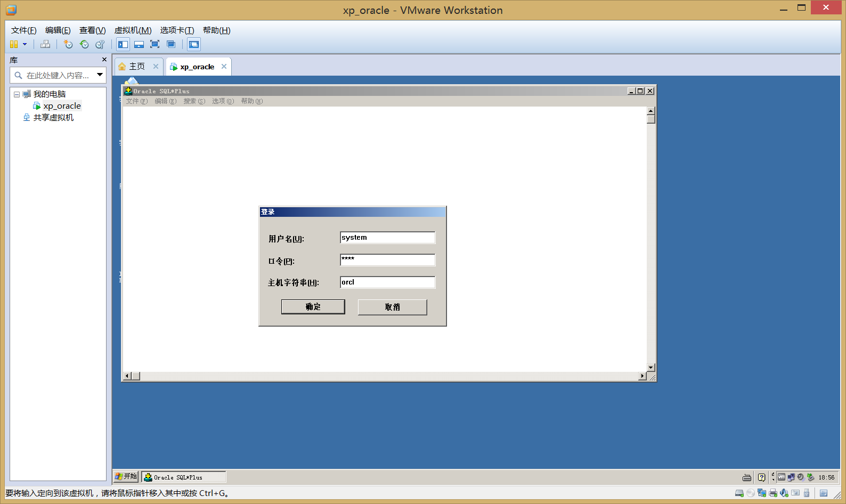Open SQL*Plus 帮助(H) menu
Screen dimensions: 846x504
click(252, 101)
